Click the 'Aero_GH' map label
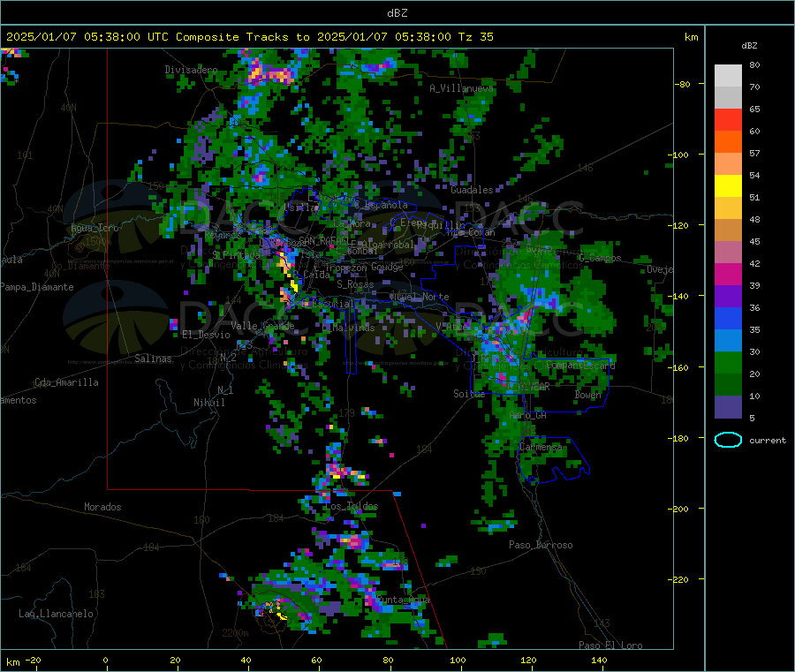Screen dimensions: 795x672 click(527, 416)
